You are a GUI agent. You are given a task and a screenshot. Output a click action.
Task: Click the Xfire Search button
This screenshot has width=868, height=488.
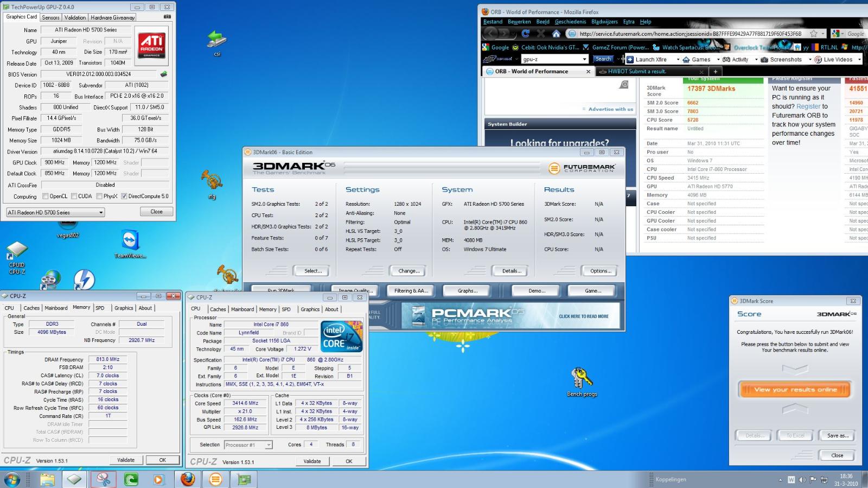tap(603, 59)
